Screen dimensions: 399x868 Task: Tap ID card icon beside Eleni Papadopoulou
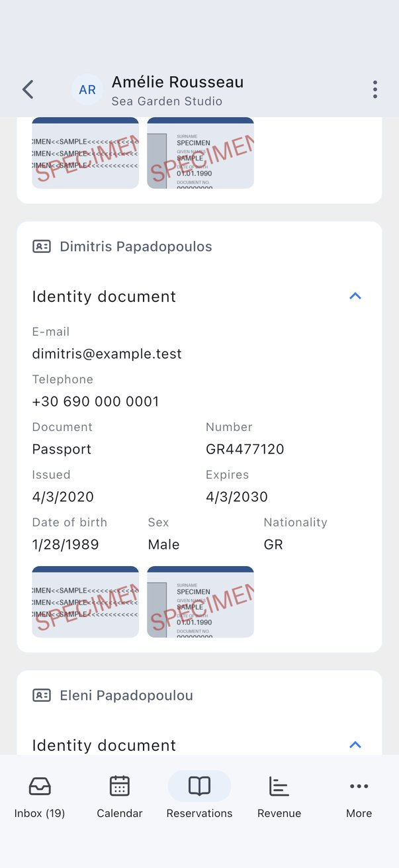42,695
